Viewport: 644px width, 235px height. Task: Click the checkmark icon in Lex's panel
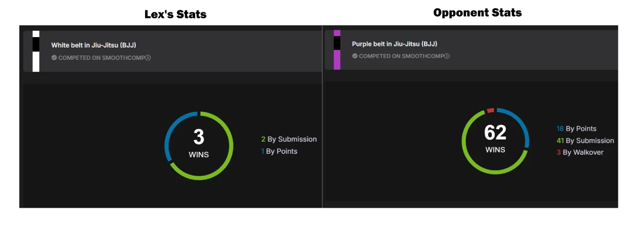click(54, 57)
